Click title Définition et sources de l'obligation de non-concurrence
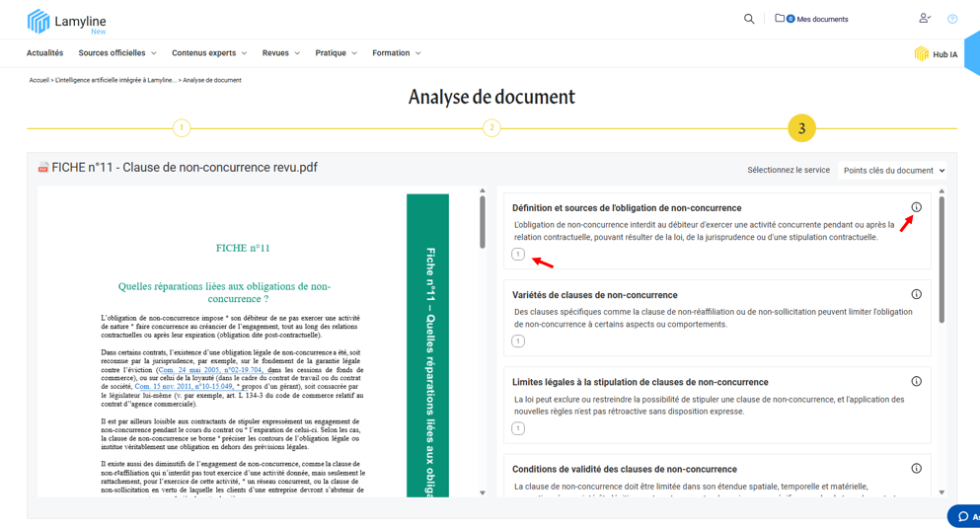The image size is (980, 529). click(627, 207)
